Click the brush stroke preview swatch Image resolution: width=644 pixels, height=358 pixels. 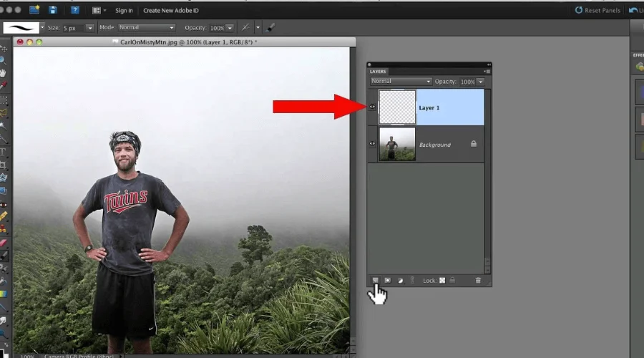[x=21, y=27]
